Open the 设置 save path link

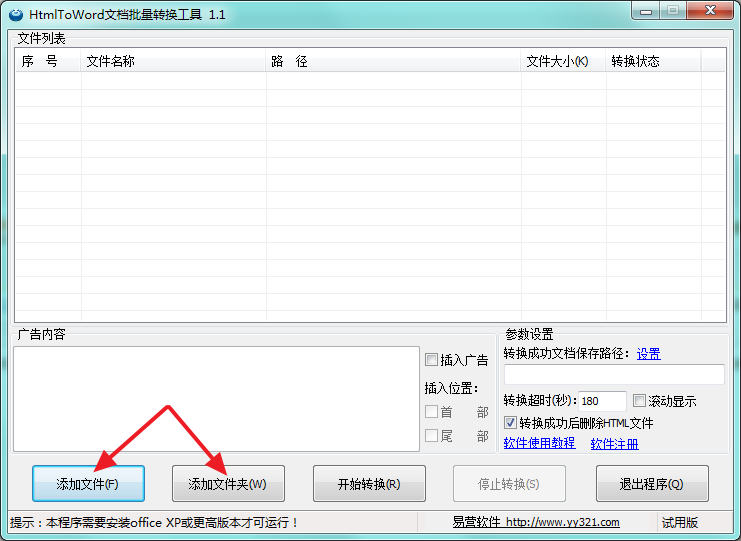pos(648,353)
